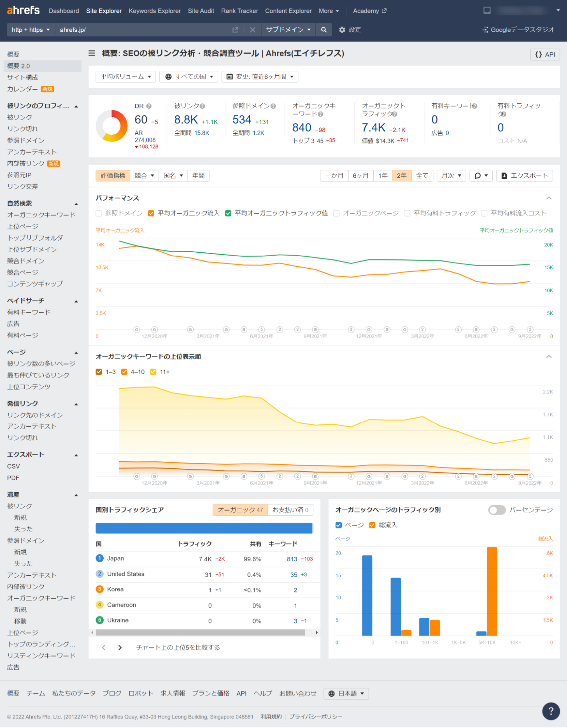Click the help question mark bubble

tap(551, 711)
